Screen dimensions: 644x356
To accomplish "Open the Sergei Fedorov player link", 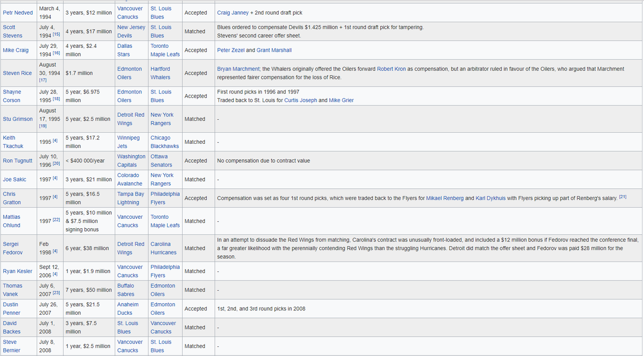I will click(x=13, y=248).
